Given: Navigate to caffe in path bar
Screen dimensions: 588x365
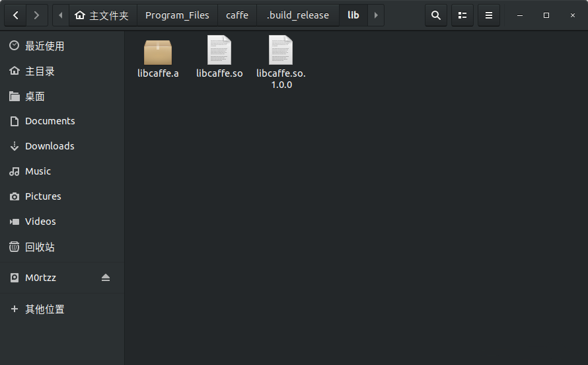Looking at the screenshot, I should click(x=237, y=15).
